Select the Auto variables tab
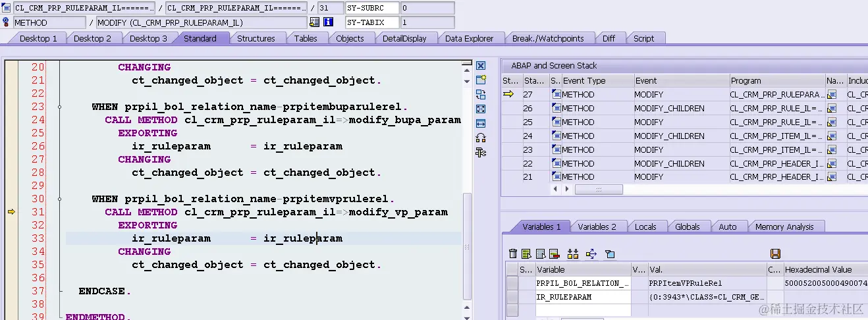The height and width of the screenshot is (320, 868). 728,227
